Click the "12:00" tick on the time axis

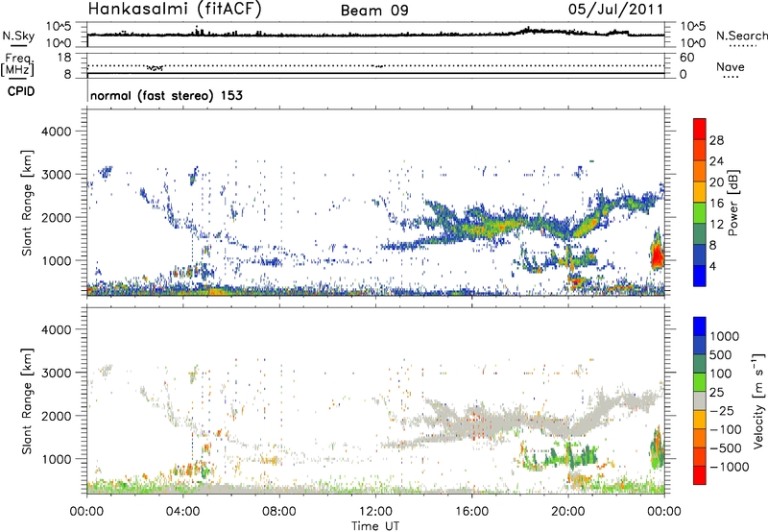tap(375, 512)
